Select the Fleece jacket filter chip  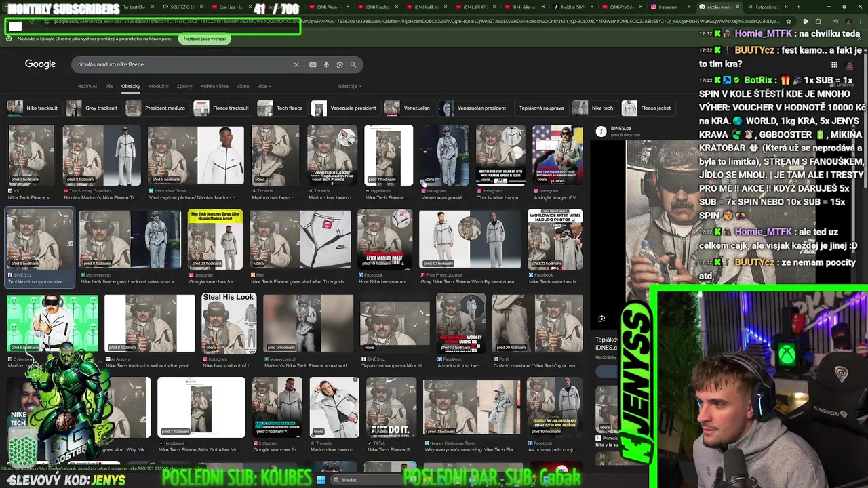[x=648, y=108]
